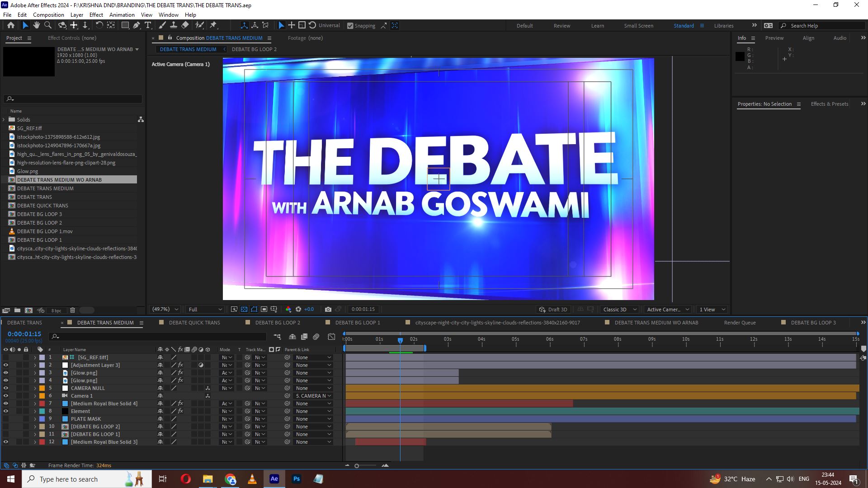Select the Hand tool in the toolbar
868x488 pixels.
click(x=37, y=25)
